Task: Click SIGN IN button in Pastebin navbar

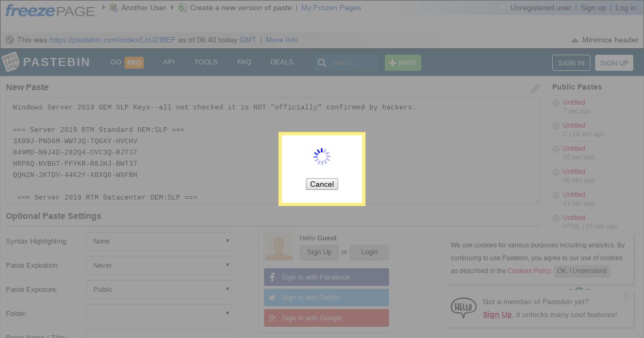Action: pos(571,63)
